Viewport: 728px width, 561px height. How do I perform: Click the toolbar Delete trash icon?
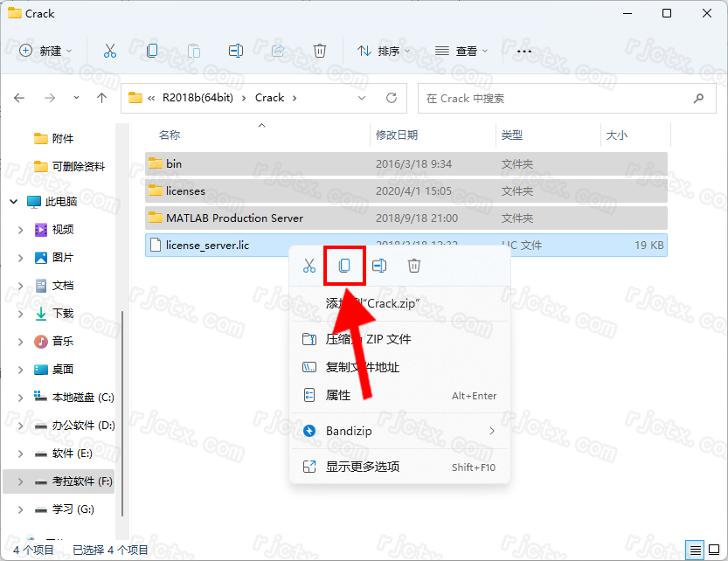click(x=320, y=51)
